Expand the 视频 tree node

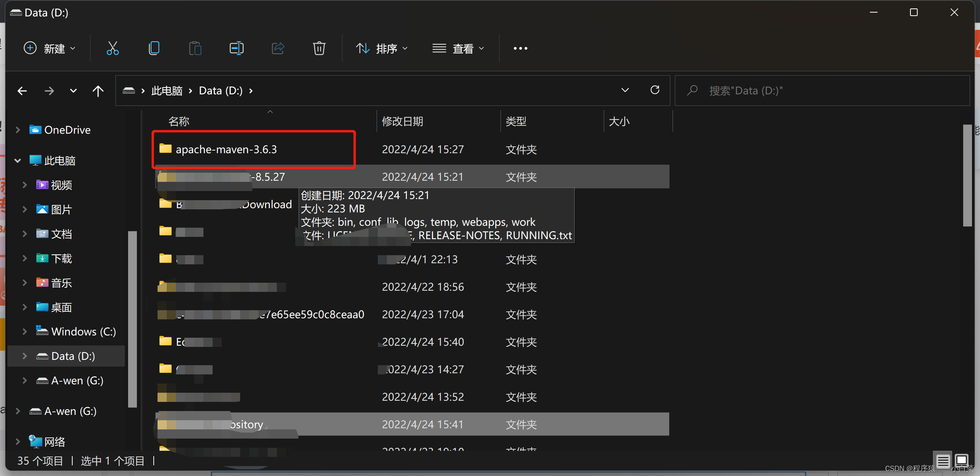tap(25, 185)
